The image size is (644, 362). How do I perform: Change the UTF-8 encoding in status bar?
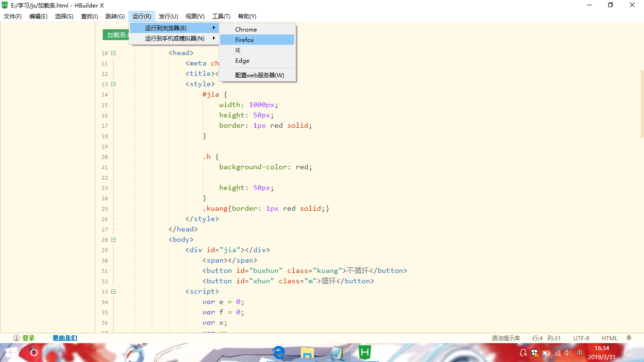click(x=581, y=338)
